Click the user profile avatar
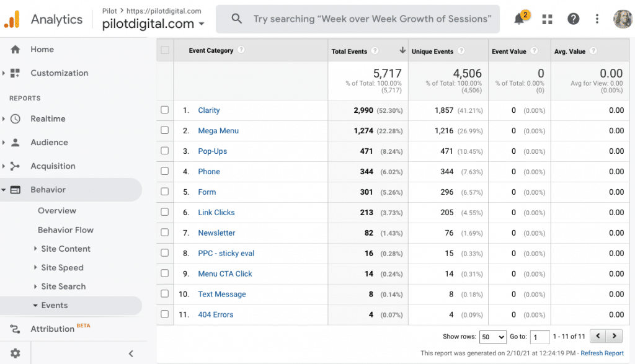The height and width of the screenshot is (364, 635). click(x=622, y=19)
